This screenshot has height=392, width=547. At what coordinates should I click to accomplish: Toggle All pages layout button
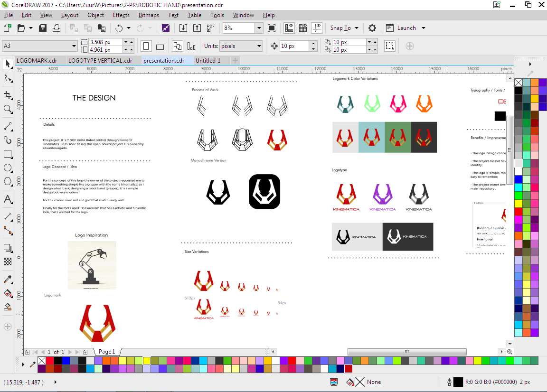click(x=178, y=46)
